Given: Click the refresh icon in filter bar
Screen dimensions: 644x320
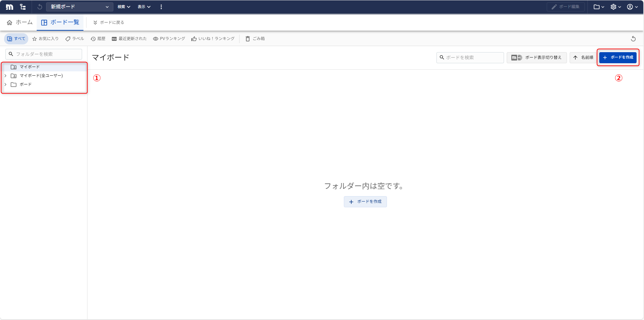Looking at the screenshot, I should point(633,39).
